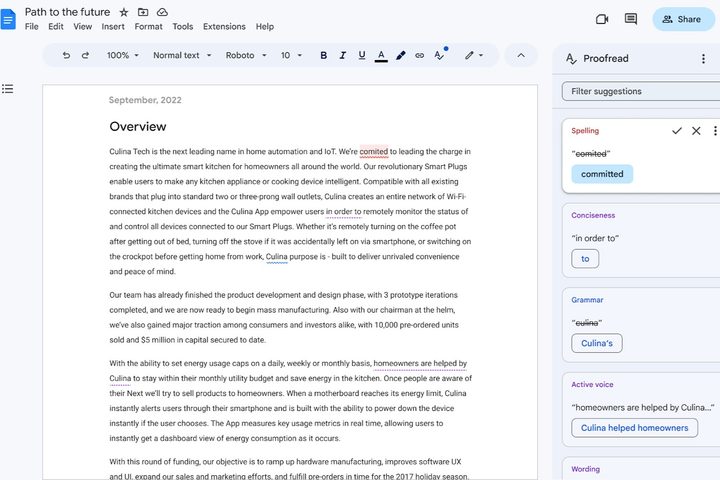Apply the "committed" spelling correction
Viewport: 720px width, 480px height.
point(602,174)
